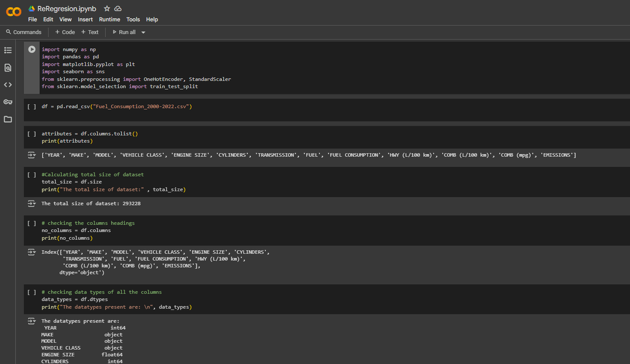Add a new Text cell

90,32
